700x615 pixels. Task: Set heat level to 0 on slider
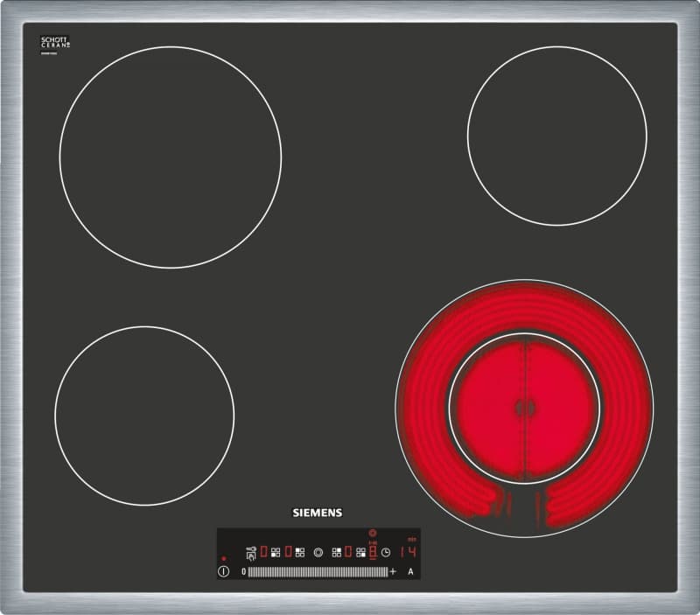coord(244,571)
